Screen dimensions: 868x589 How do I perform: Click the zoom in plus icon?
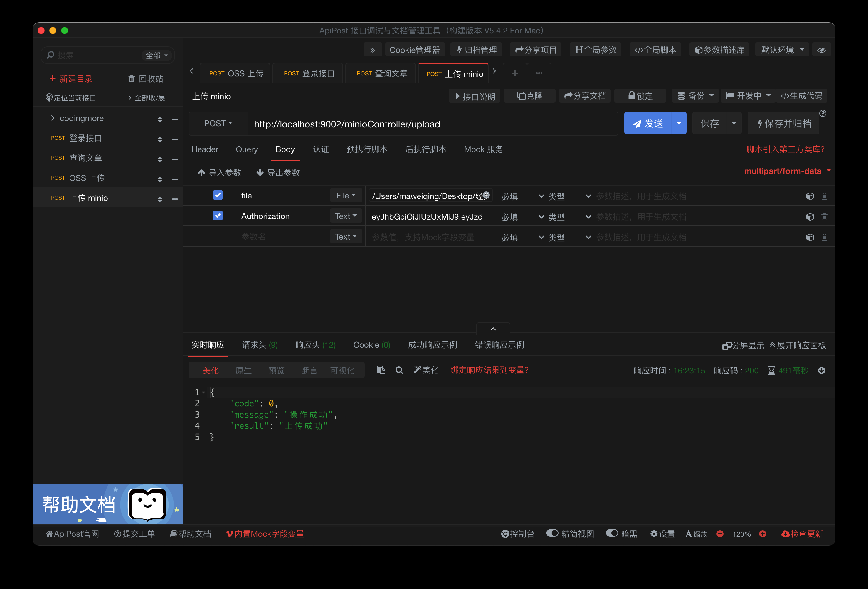point(763,534)
